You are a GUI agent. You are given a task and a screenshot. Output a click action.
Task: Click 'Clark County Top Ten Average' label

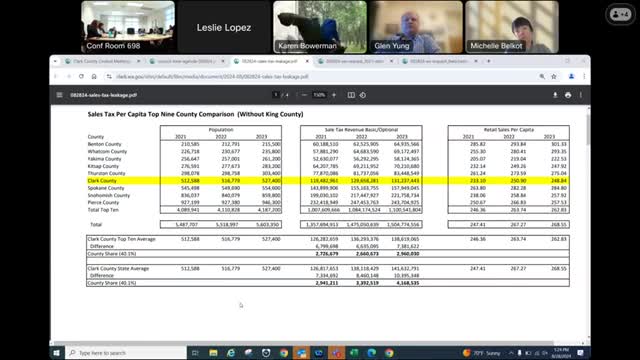(122, 239)
